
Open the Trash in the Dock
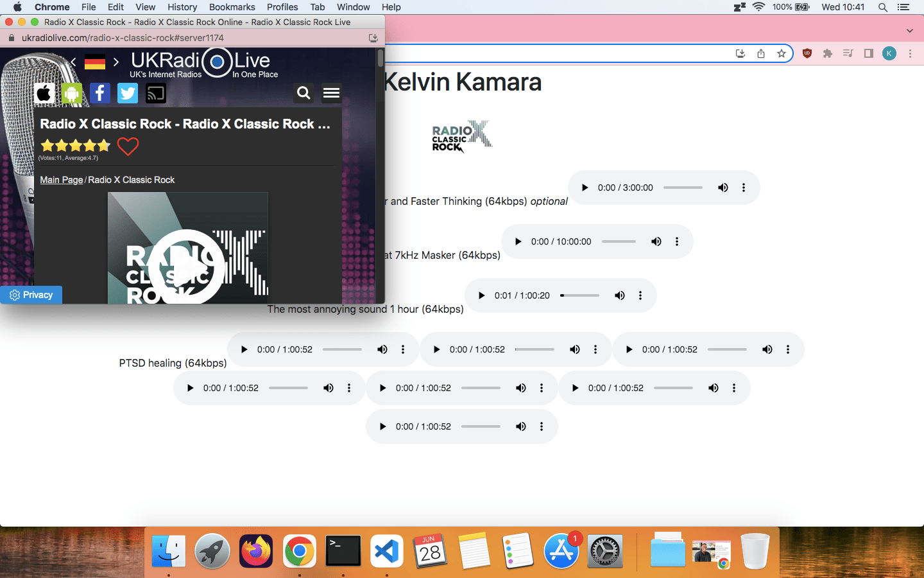pyautogui.click(x=755, y=551)
